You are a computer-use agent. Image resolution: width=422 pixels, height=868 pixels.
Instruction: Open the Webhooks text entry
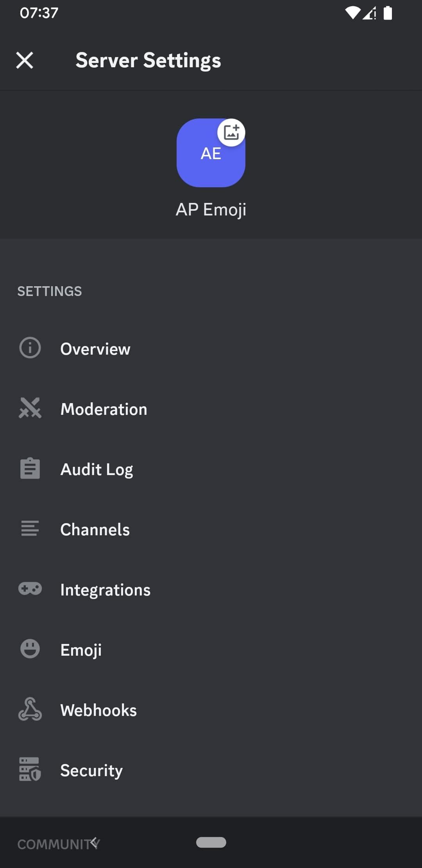coord(98,710)
